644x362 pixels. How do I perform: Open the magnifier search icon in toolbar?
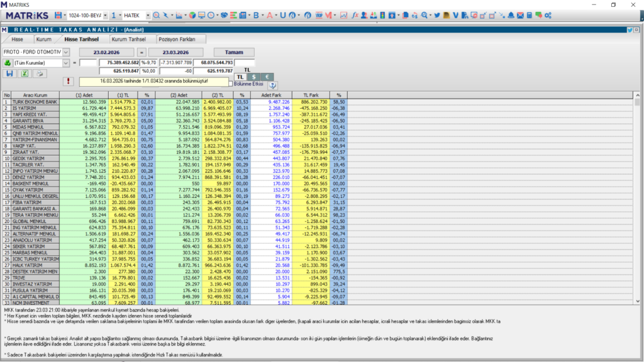pyautogui.click(x=157, y=15)
